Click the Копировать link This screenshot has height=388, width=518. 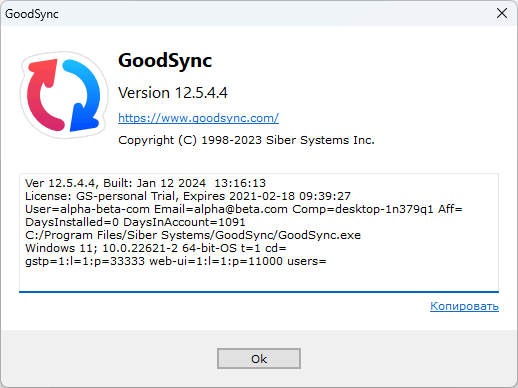464,306
